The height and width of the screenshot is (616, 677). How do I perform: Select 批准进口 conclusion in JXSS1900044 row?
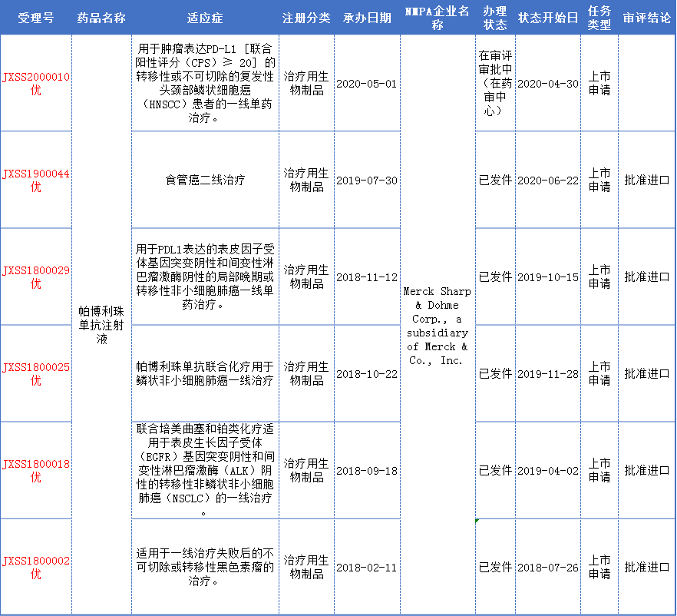tap(647, 180)
